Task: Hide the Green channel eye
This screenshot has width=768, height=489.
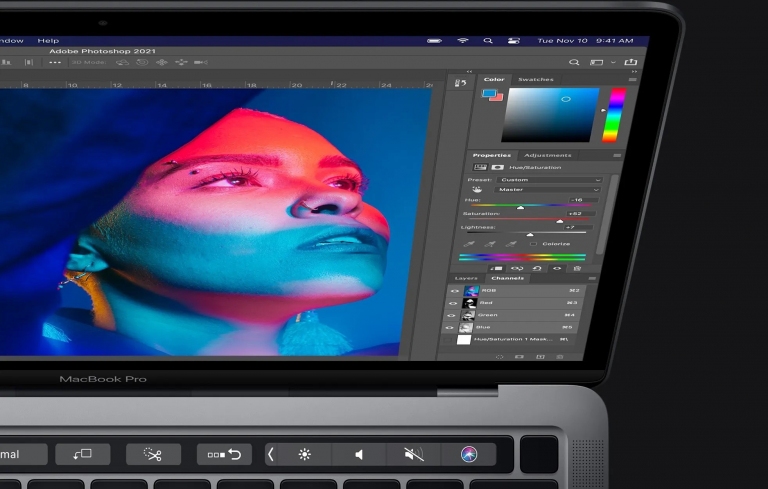Action: pyautogui.click(x=451, y=316)
